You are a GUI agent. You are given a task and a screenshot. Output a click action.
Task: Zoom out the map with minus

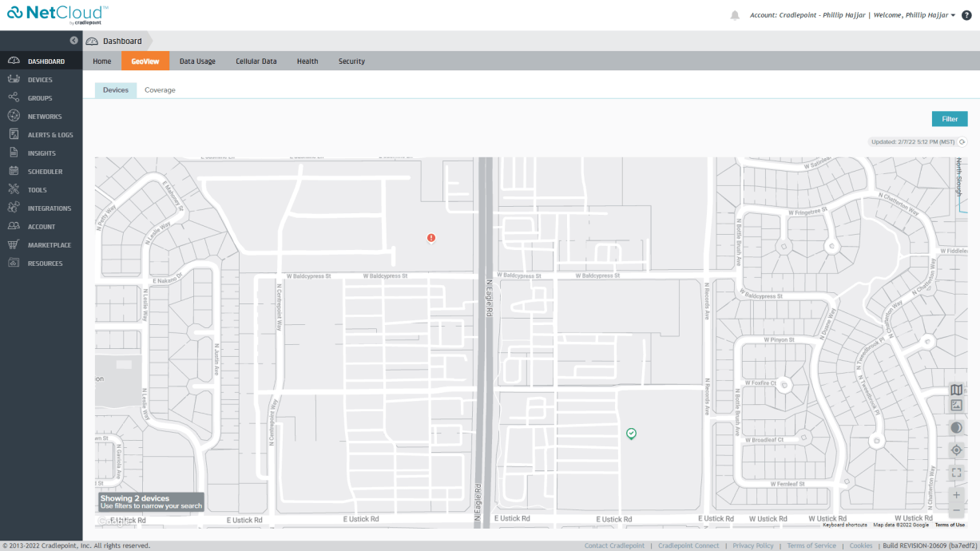coord(956,510)
